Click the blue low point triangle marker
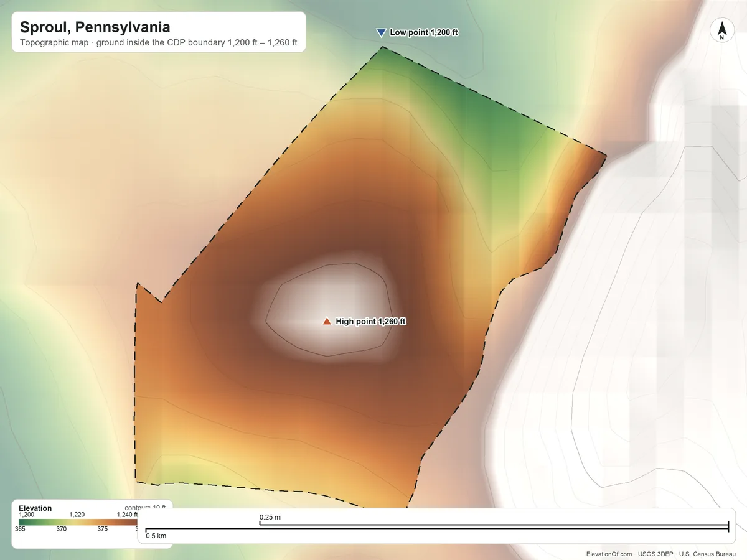This screenshot has height=560, width=747. [x=382, y=33]
